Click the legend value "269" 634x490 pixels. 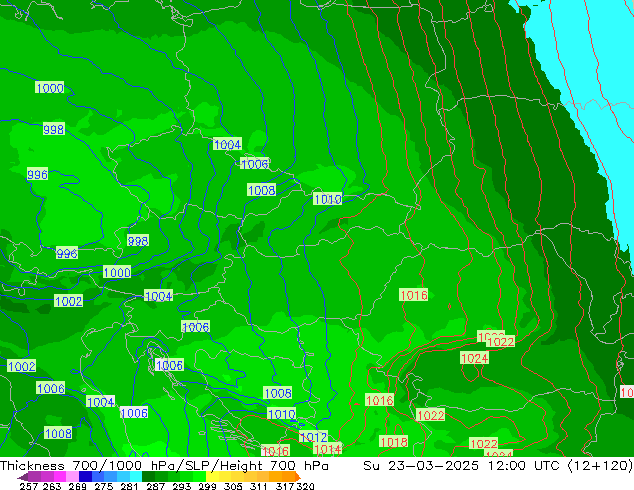(x=78, y=486)
